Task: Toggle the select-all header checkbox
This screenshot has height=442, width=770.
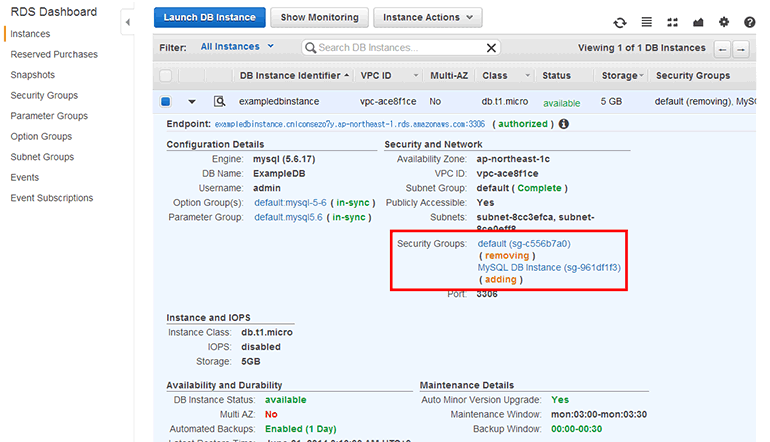Action: tap(166, 76)
